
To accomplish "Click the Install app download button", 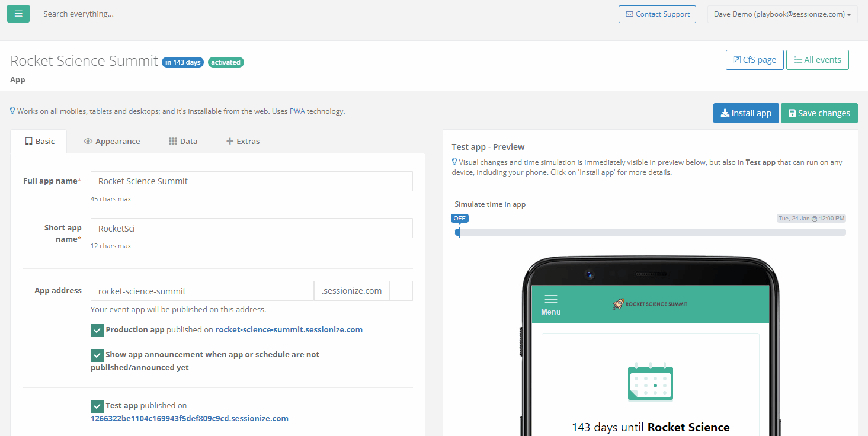I will coord(745,113).
